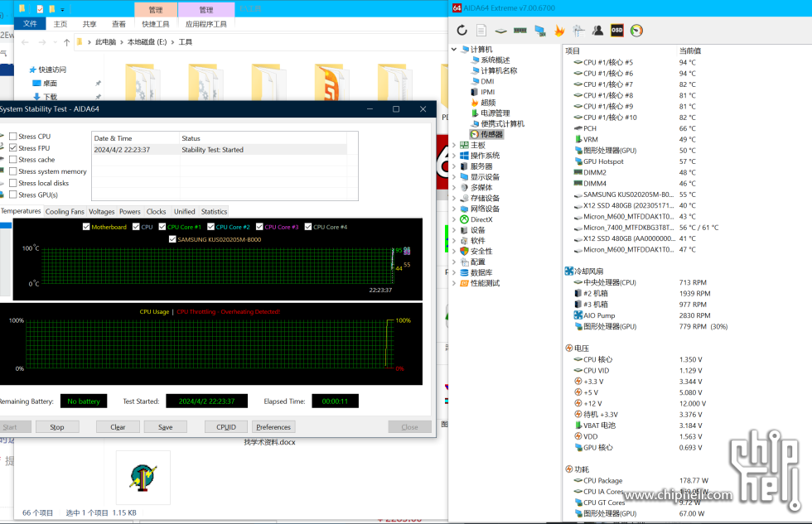The width and height of the screenshot is (812, 524).
Task: Open 快速访问 in Explorer sidebar
Action: [x=48, y=70]
